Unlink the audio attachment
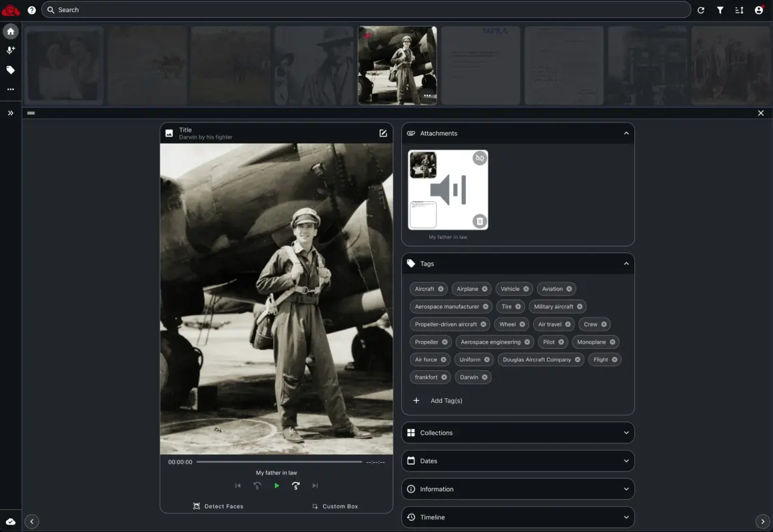This screenshot has height=532, width=773. (480, 158)
